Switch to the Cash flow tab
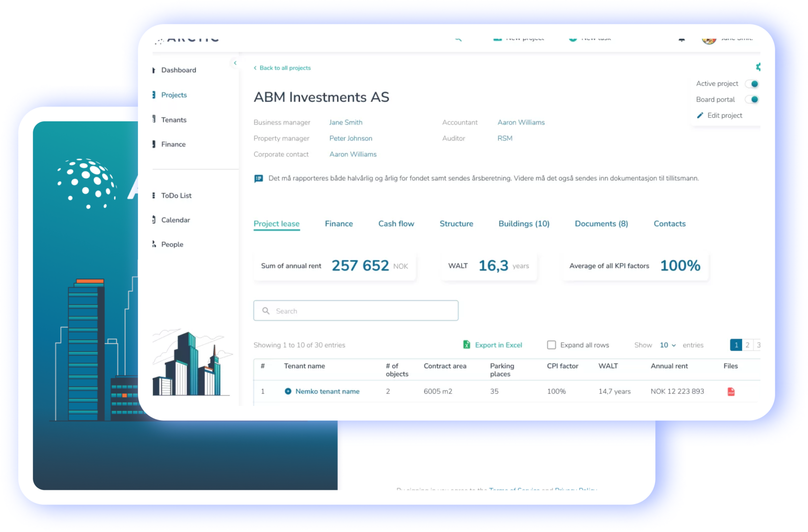808x532 pixels. (x=396, y=224)
